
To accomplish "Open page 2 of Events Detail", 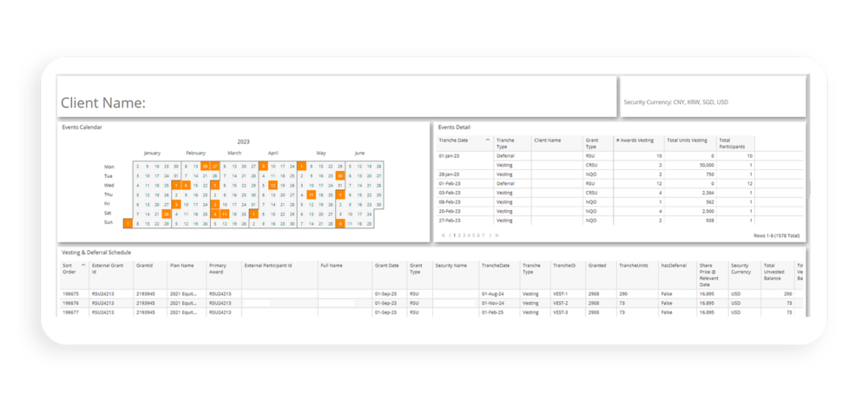I will [459, 235].
